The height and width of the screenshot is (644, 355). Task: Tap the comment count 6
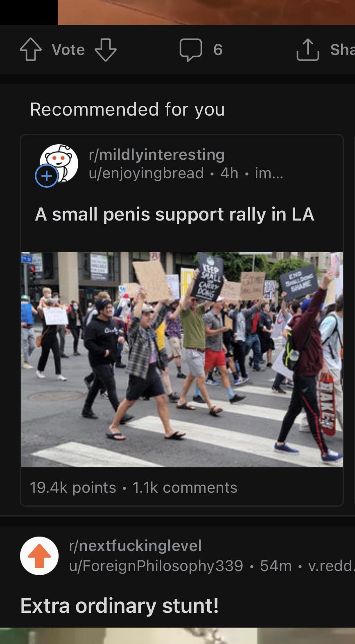point(218,50)
